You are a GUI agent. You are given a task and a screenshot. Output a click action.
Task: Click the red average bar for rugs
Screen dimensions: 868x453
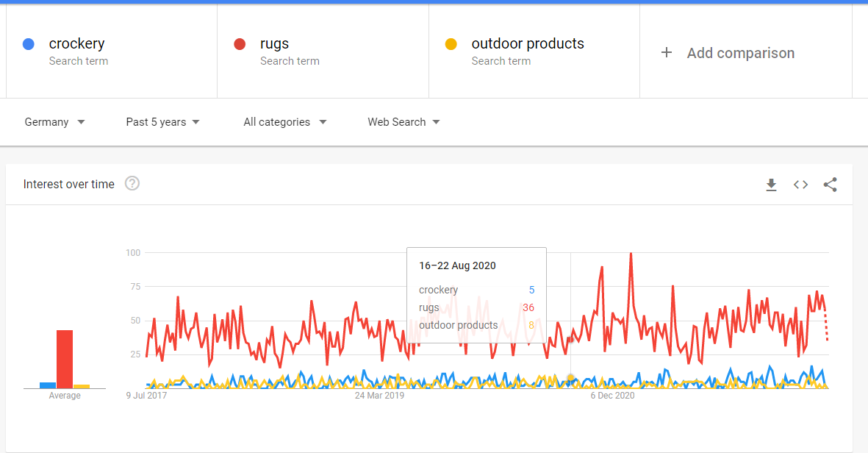point(65,360)
